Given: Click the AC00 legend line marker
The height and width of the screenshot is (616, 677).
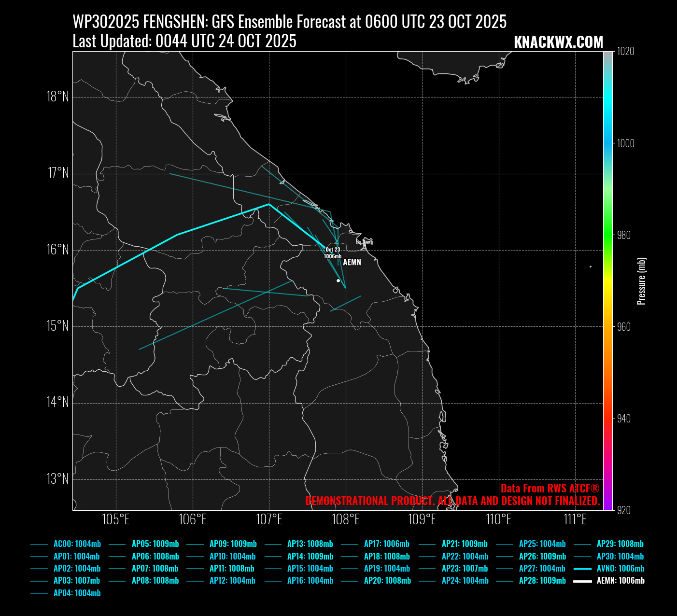Looking at the screenshot, I should pyautogui.click(x=39, y=544).
